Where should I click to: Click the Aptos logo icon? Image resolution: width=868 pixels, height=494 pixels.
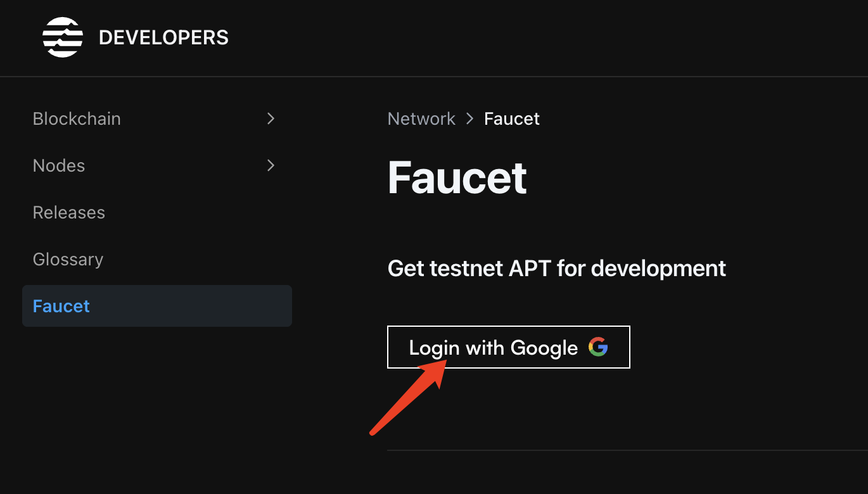coord(63,37)
